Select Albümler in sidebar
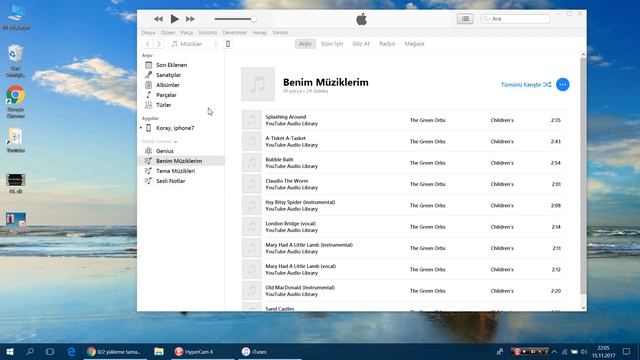The width and height of the screenshot is (640, 360). click(x=181, y=85)
